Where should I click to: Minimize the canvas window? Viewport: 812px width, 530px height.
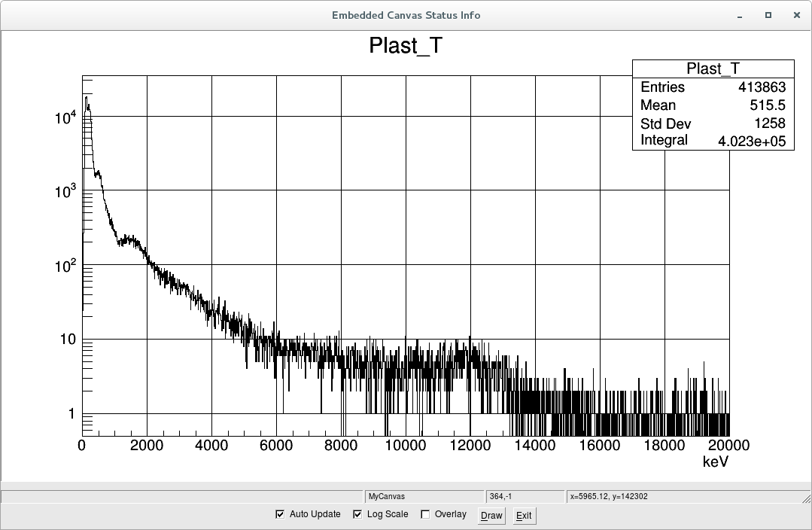coord(741,15)
